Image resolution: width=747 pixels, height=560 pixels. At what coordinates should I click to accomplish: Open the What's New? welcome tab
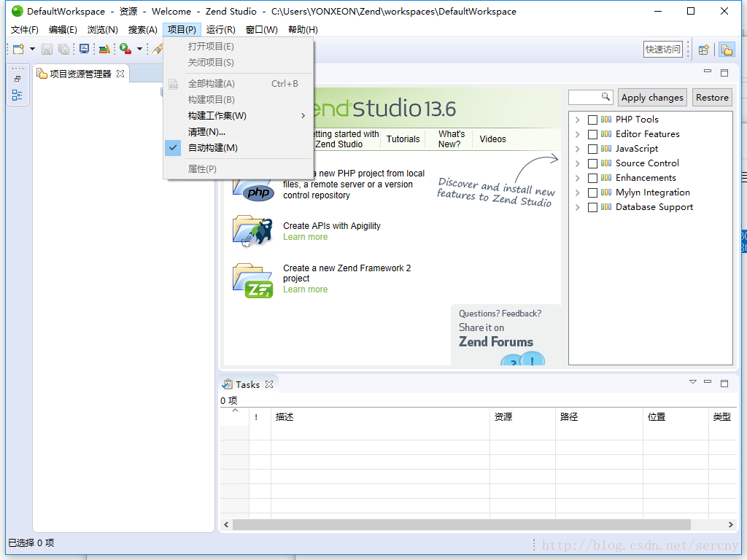pyautogui.click(x=451, y=139)
